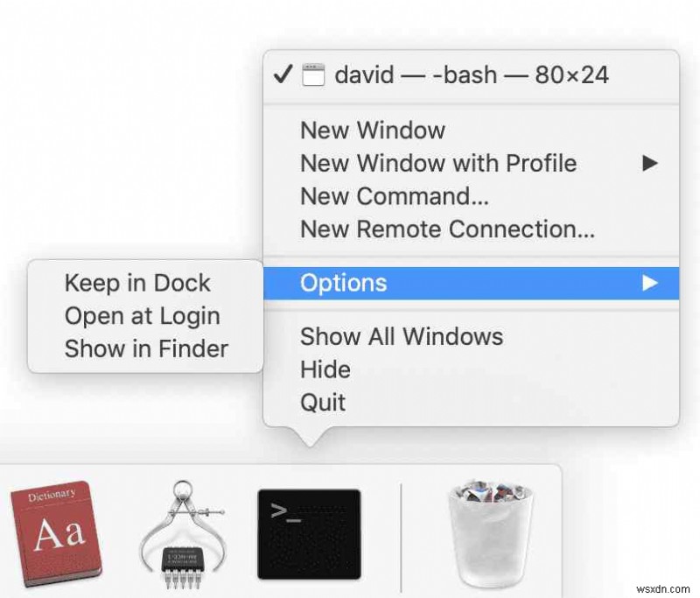Click the checkmark next to the bash window entry
This screenshot has height=598, width=700.
point(282,75)
